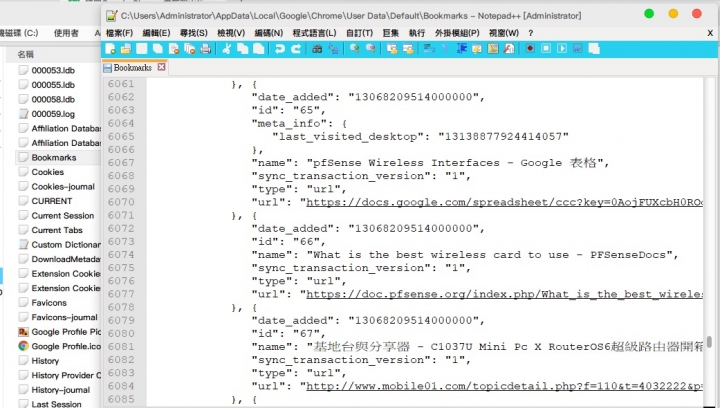Image resolution: width=720 pixels, height=408 pixels.
Task: Start macro recording with red record icon
Action: coord(530,49)
